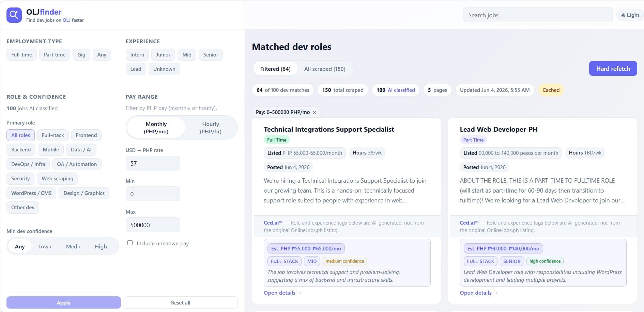Filter by QA / Automation role
Screen dimensions: 644x312
tap(77, 164)
